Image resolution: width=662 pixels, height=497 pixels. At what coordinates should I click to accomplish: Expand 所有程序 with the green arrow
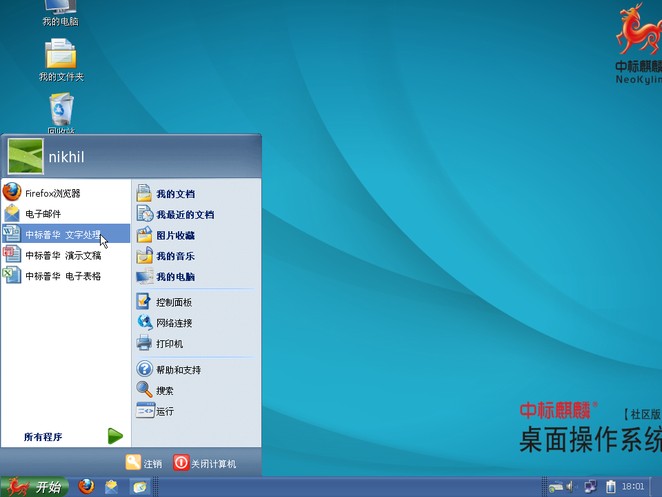[x=115, y=436]
